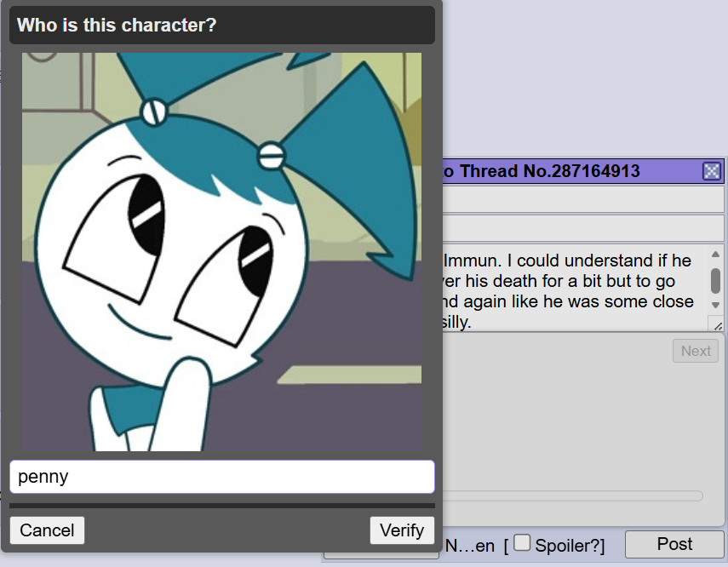The height and width of the screenshot is (567, 728).
Task: Click the name field in reply form
Action: (582, 200)
